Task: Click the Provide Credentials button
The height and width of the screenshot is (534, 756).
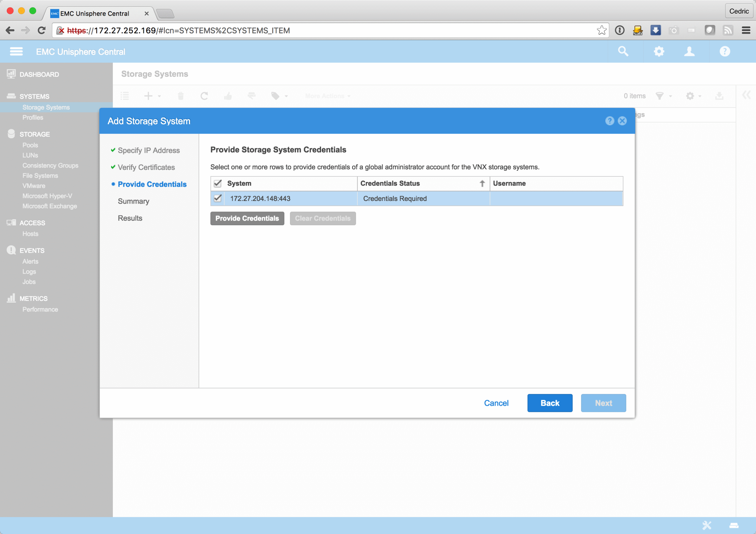Action: 247,218
